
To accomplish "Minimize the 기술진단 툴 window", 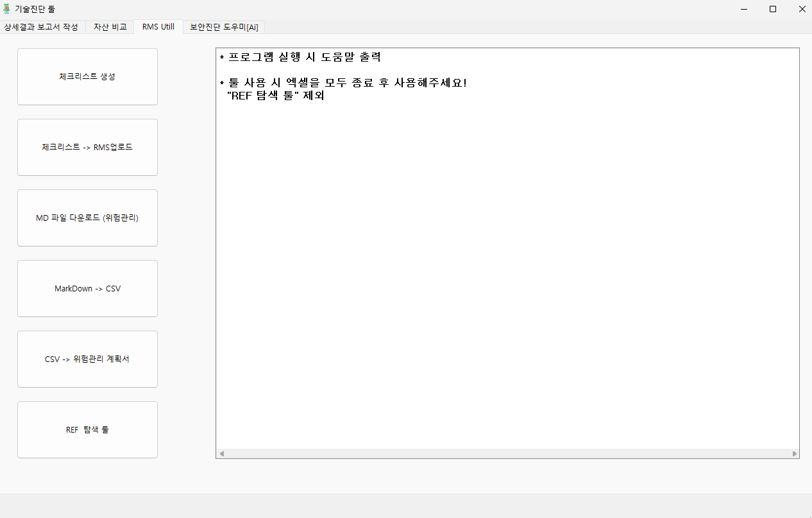I will [744, 9].
